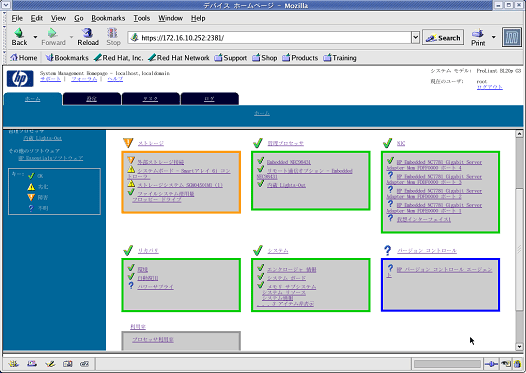Image resolution: width=526 pixels, height=373 pixels.
Task: Open the Tools menu
Action: click(x=142, y=18)
